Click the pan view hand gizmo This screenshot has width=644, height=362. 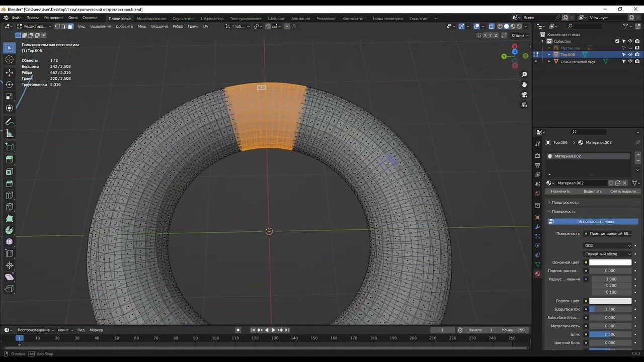point(524,84)
